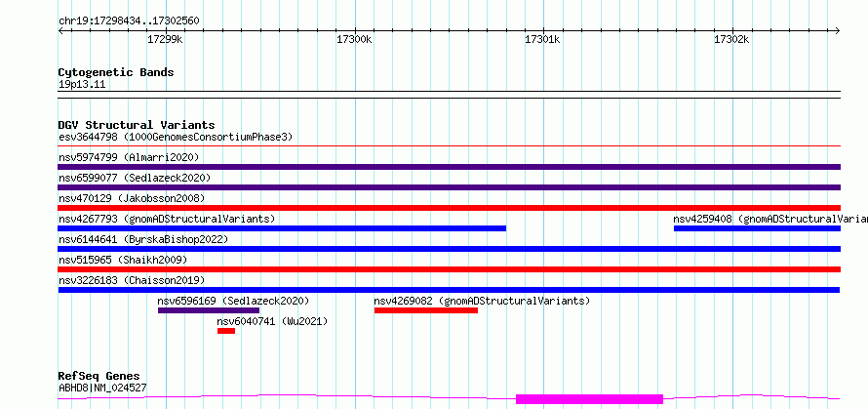This screenshot has height=409, width=868.
Task: Click the nsv4259408 label text
Action: click(x=770, y=219)
